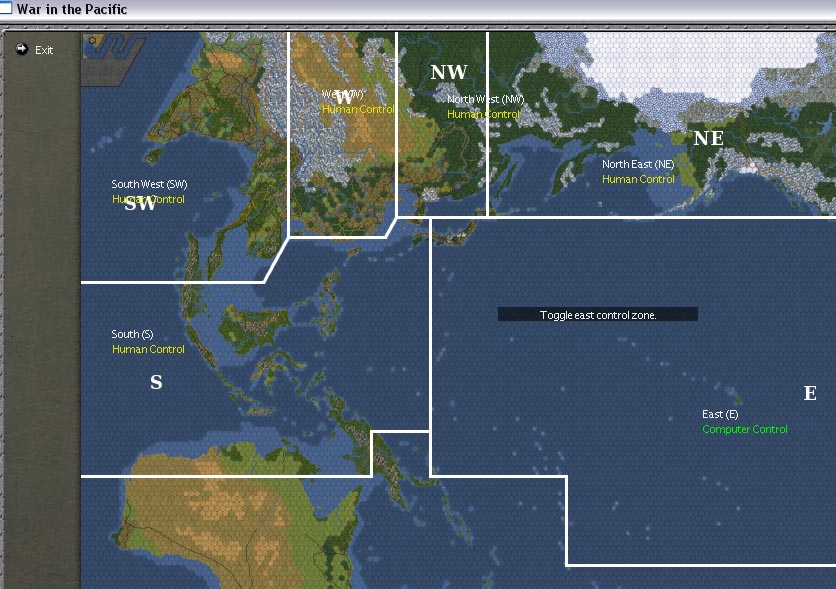This screenshot has height=589, width=836.
Task: Click the Exit text button
Action: (44, 50)
